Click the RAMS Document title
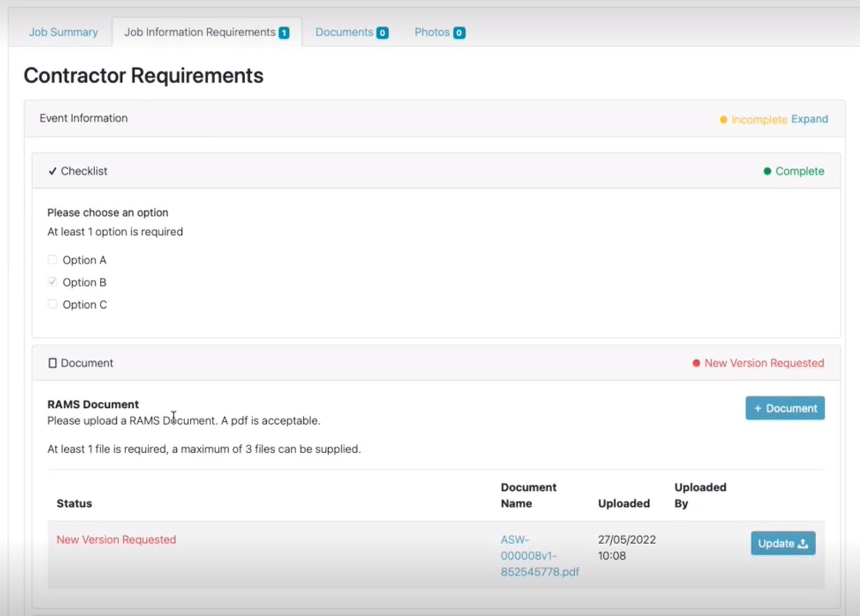 coord(93,404)
